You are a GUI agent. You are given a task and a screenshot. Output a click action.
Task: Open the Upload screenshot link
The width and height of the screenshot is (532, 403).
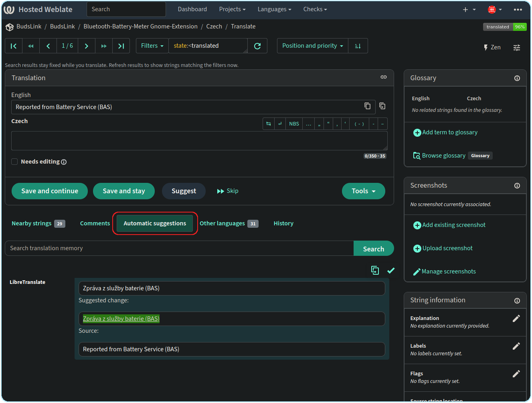tap(443, 248)
